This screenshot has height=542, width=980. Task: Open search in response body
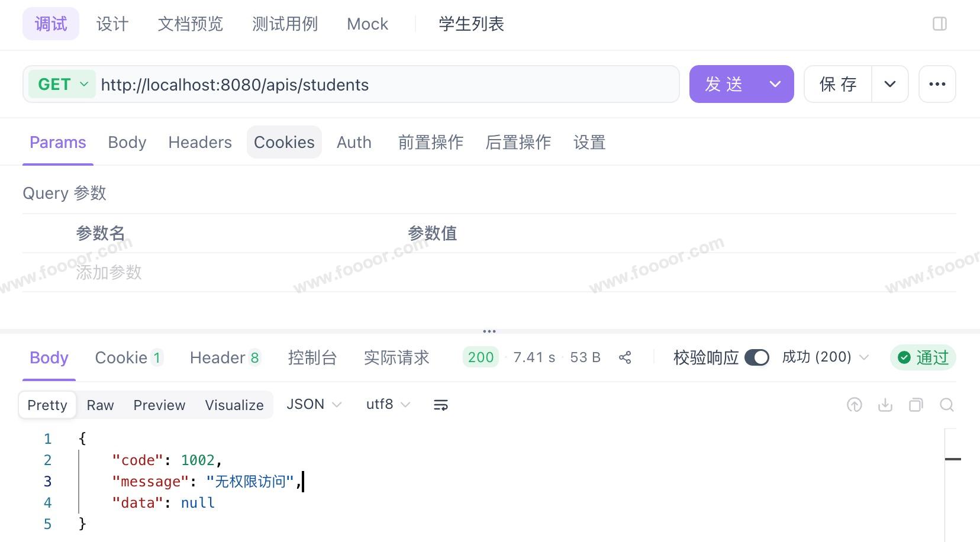[x=947, y=405]
